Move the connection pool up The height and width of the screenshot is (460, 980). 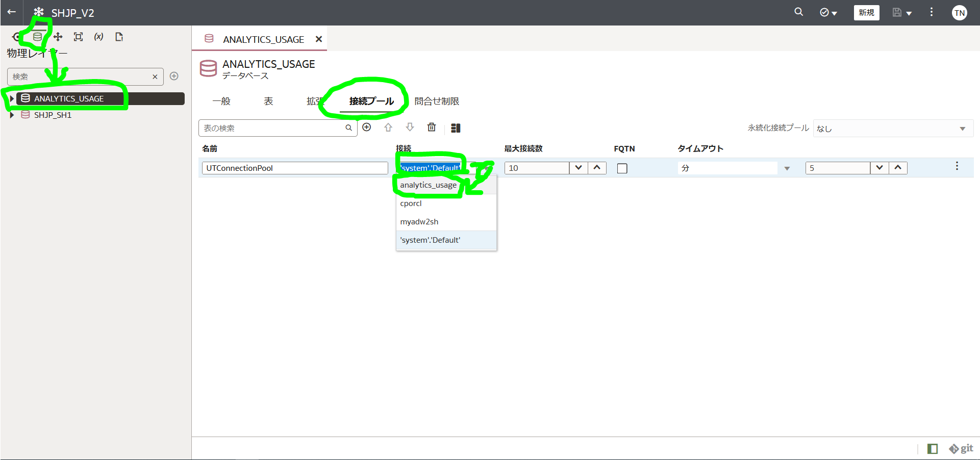tap(388, 127)
